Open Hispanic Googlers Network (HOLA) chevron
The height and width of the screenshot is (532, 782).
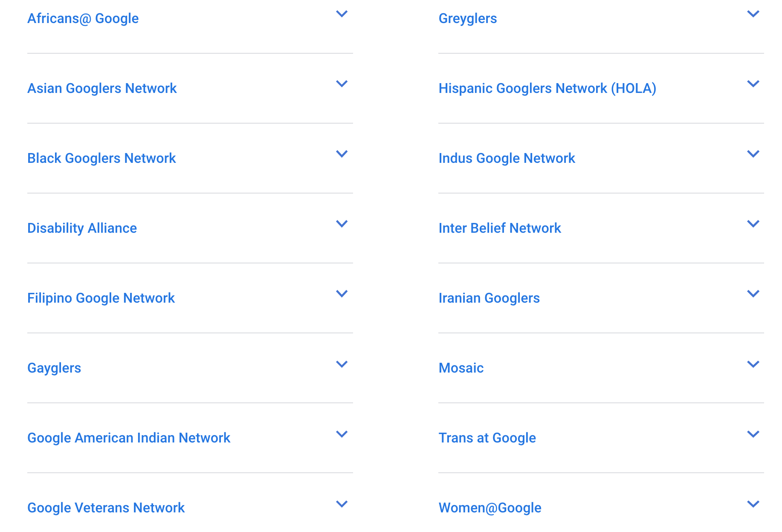coord(753,84)
